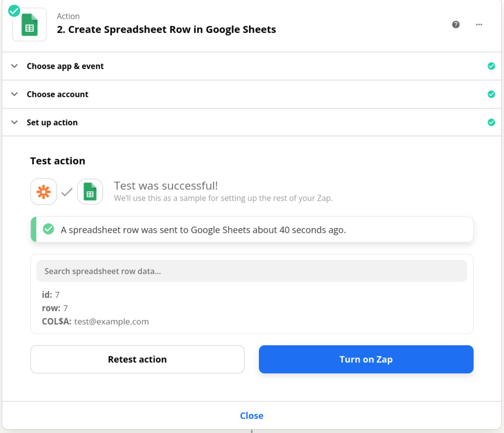The height and width of the screenshot is (433, 504).
Task: Open the three-dot more options menu
Action: [479, 25]
